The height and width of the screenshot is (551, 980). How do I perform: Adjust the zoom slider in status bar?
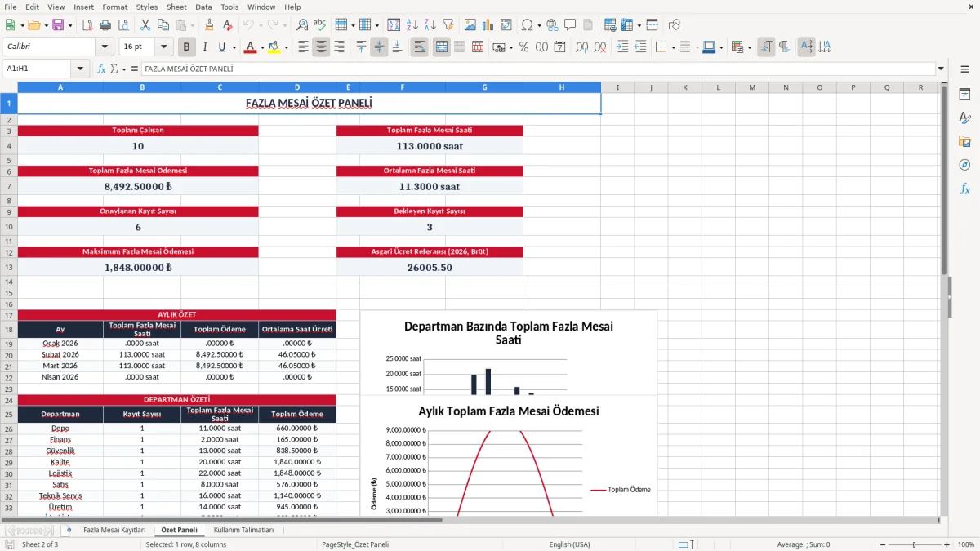point(914,544)
